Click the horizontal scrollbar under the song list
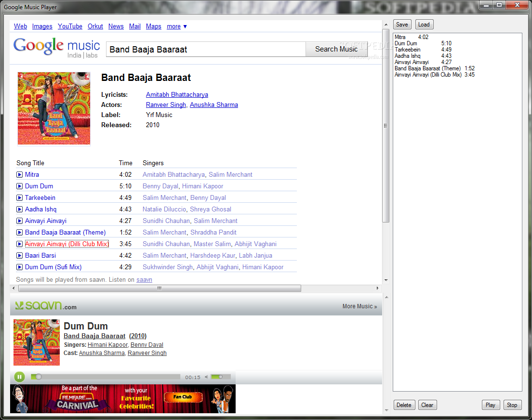 160,289
